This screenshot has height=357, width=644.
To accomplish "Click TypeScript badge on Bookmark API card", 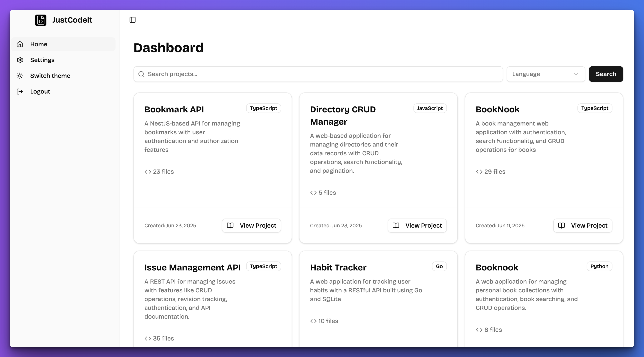I will tap(263, 108).
